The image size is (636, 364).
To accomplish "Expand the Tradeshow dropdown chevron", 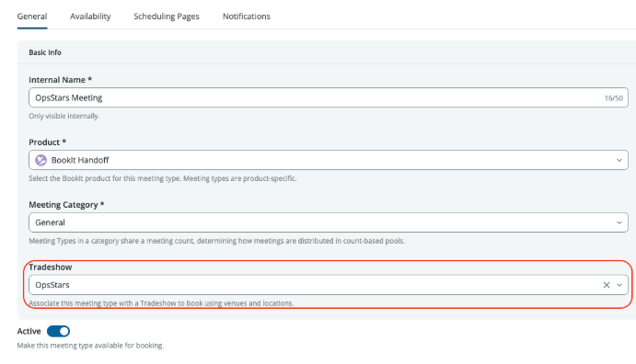I will coord(619,285).
